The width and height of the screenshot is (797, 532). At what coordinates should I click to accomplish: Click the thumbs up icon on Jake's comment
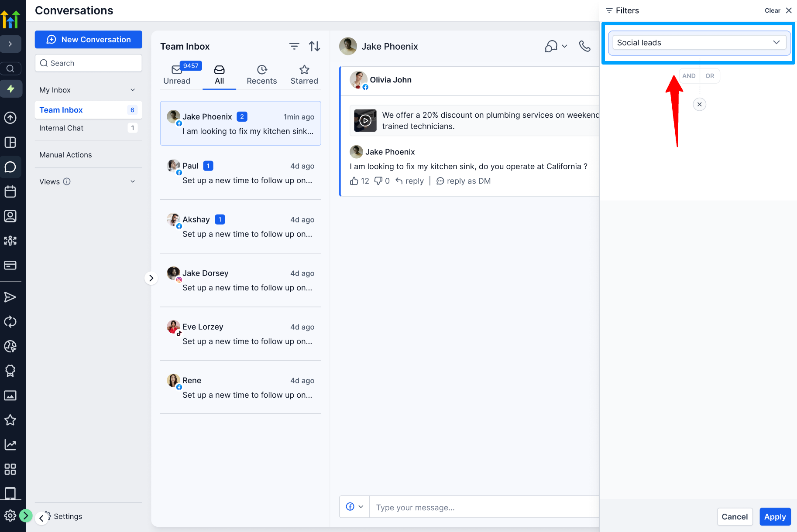[354, 181]
